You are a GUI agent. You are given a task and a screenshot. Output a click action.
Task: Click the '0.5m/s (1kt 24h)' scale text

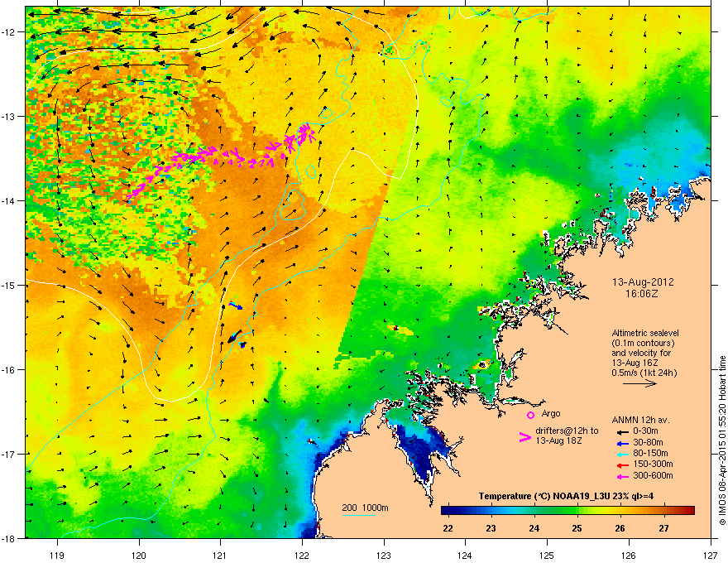(x=644, y=373)
